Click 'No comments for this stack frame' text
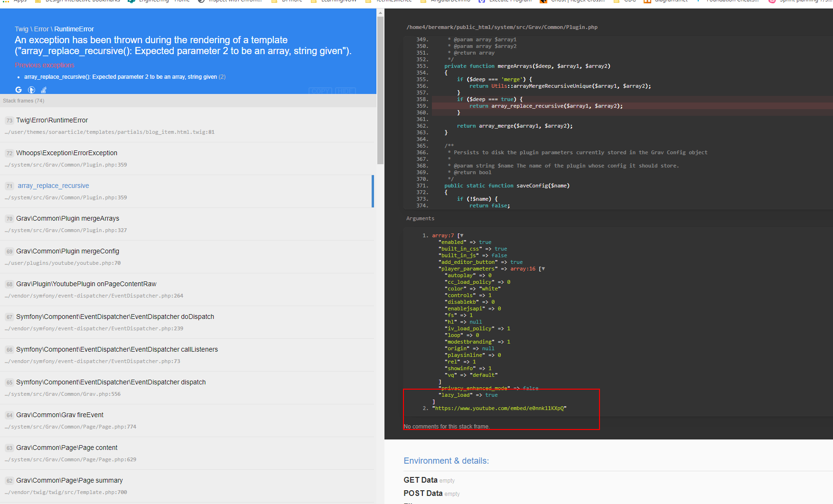Screen dimensions: 833x504 coord(447,427)
